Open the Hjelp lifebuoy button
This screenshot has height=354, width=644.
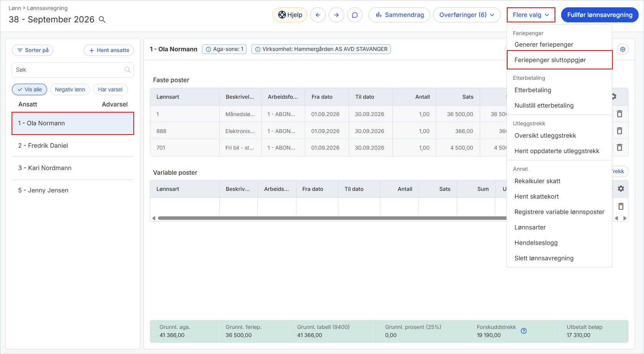[290, 15]
